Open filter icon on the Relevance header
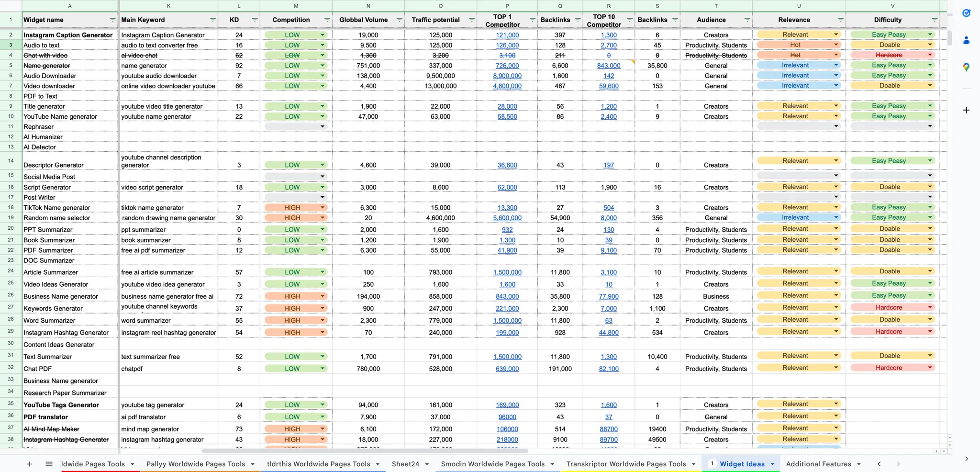This screenshot has width=980, height=472. 840,20
